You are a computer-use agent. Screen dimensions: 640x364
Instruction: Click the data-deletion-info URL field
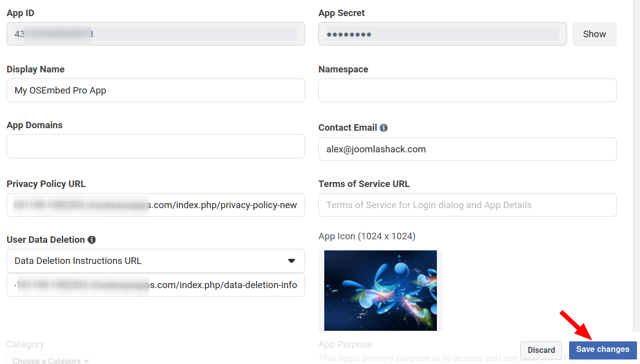(155, 285)
